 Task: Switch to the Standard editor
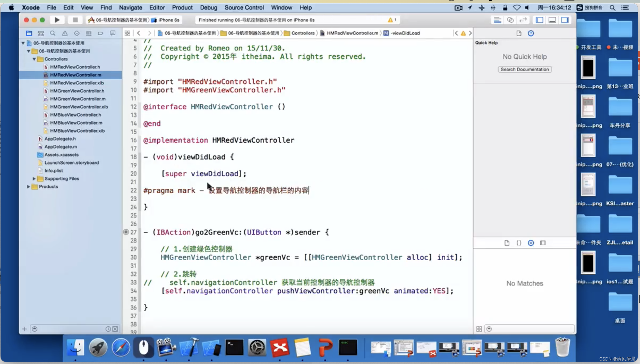click(x=497, y=20)
